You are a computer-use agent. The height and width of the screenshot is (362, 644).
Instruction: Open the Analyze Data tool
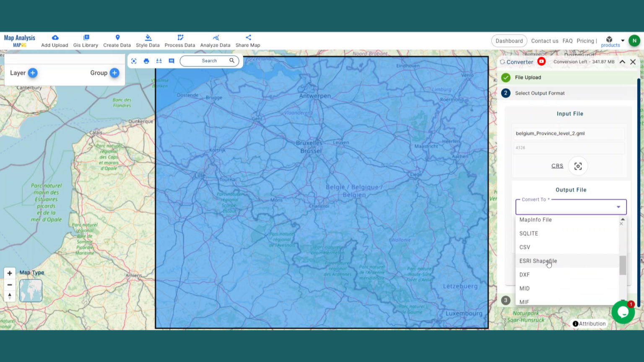click(215, 41)
